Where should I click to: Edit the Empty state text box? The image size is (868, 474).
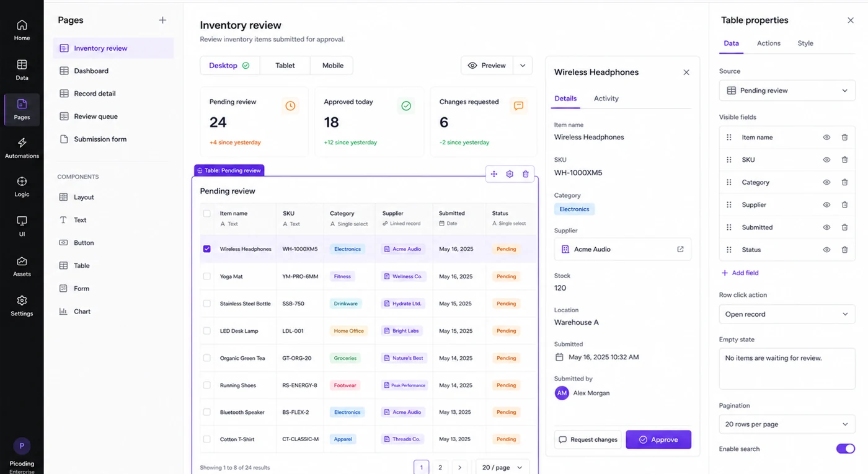pyautogui.click(x=787, y=369)
